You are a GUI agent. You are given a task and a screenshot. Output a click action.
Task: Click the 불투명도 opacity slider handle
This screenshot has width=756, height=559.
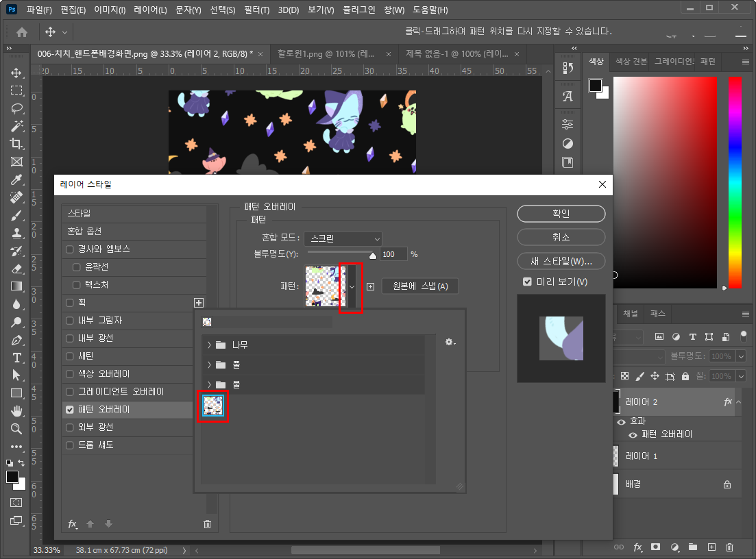[x=373, y=256]
